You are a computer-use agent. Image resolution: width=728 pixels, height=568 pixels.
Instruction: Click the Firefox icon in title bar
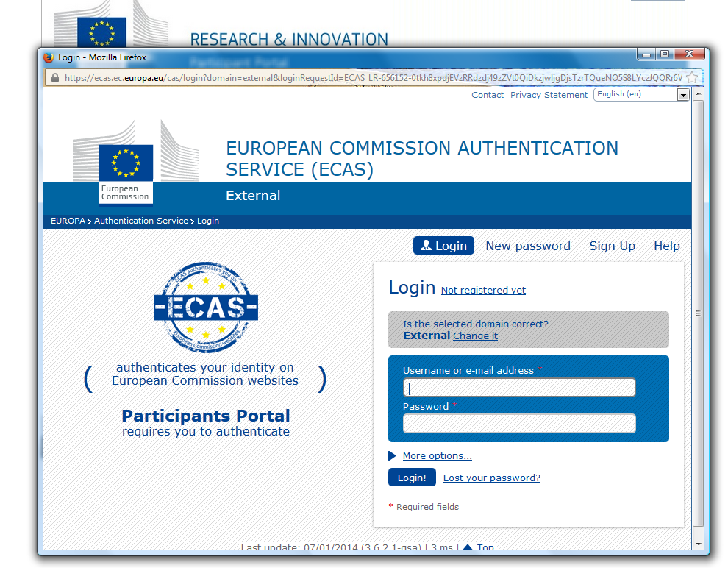[x=49, y=57]
